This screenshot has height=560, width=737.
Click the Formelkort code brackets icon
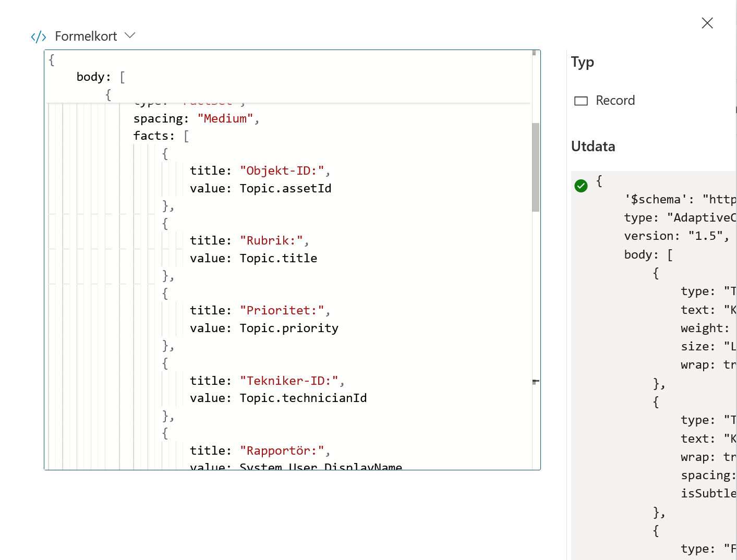(x=39, y=36)
